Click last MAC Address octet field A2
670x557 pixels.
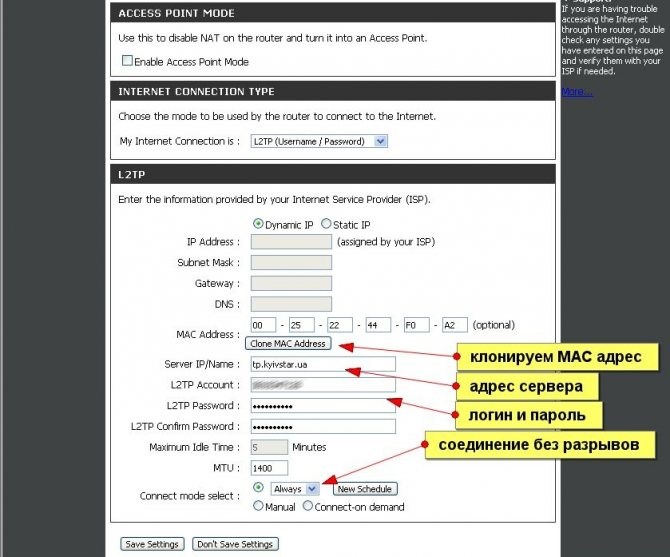pos(455,325)
